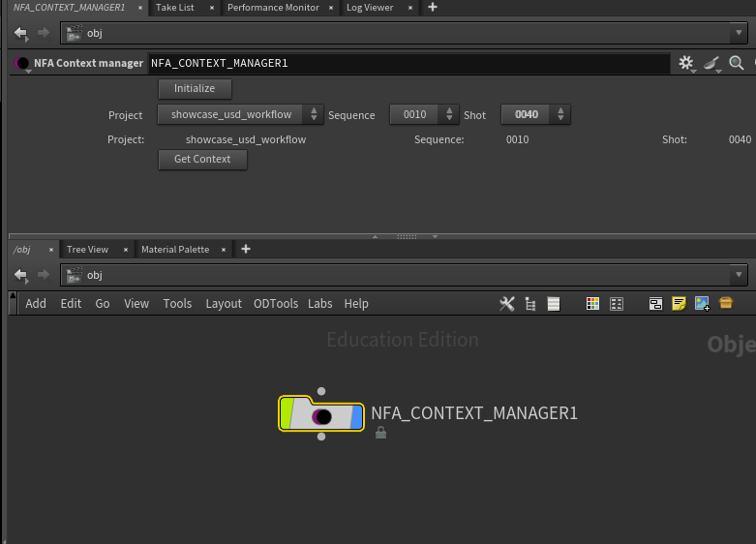Click the Get Context button
The width and height of the screenshot is (756, 544).
point(202,159)
